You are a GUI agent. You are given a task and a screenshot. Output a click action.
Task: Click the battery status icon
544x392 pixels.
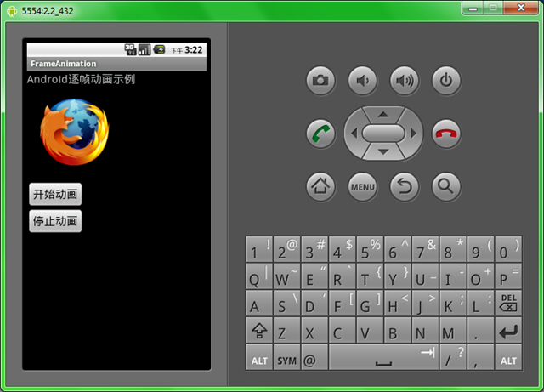159,49
